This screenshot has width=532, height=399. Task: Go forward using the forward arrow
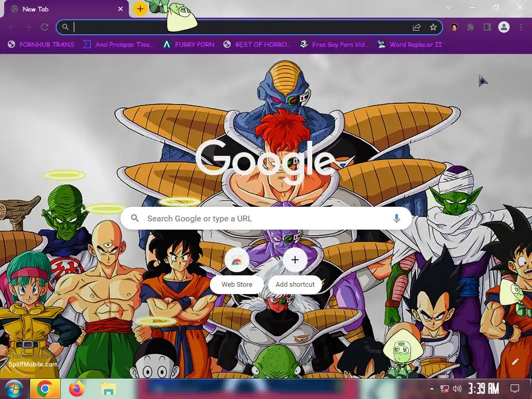click(28, 27)
